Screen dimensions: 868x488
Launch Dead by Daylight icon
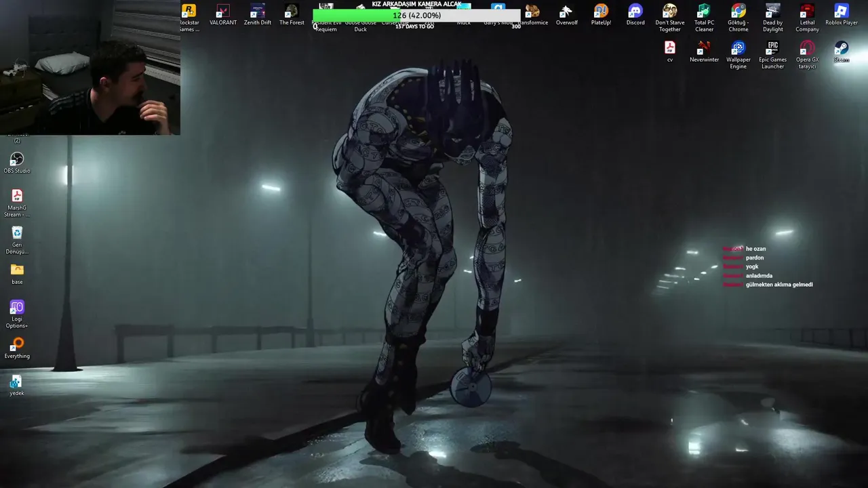[773, 18]
